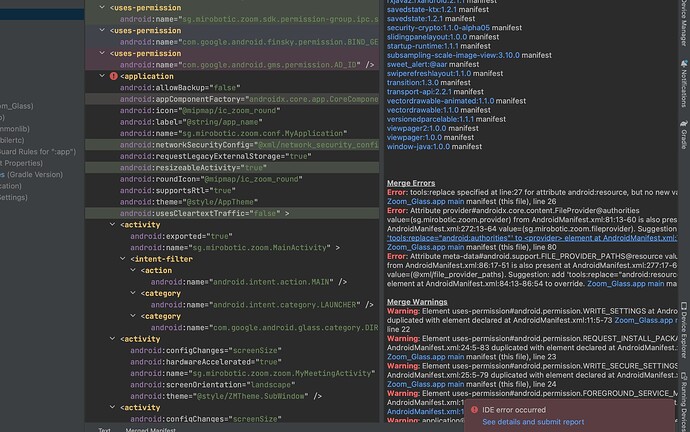Select the android:theme="@style/AppTheme" line
The width and height of the screenshot is (690, 432).
[x=189, y=202]
